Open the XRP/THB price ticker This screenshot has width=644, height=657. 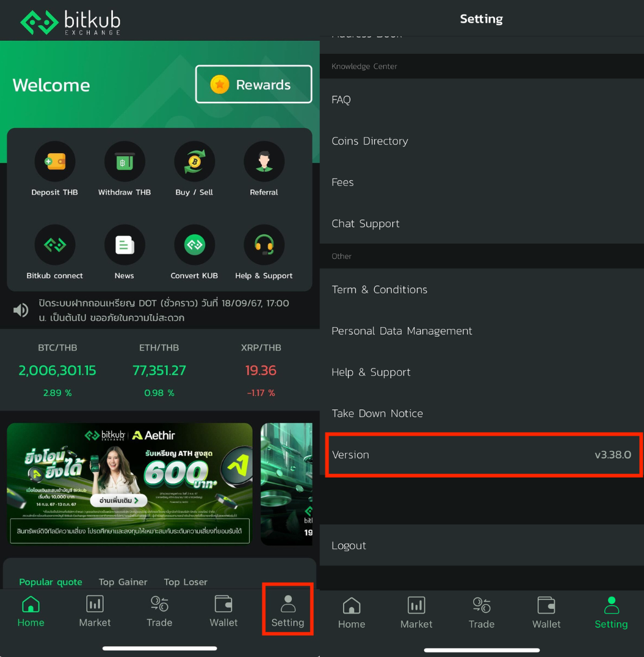coord(261,370)
